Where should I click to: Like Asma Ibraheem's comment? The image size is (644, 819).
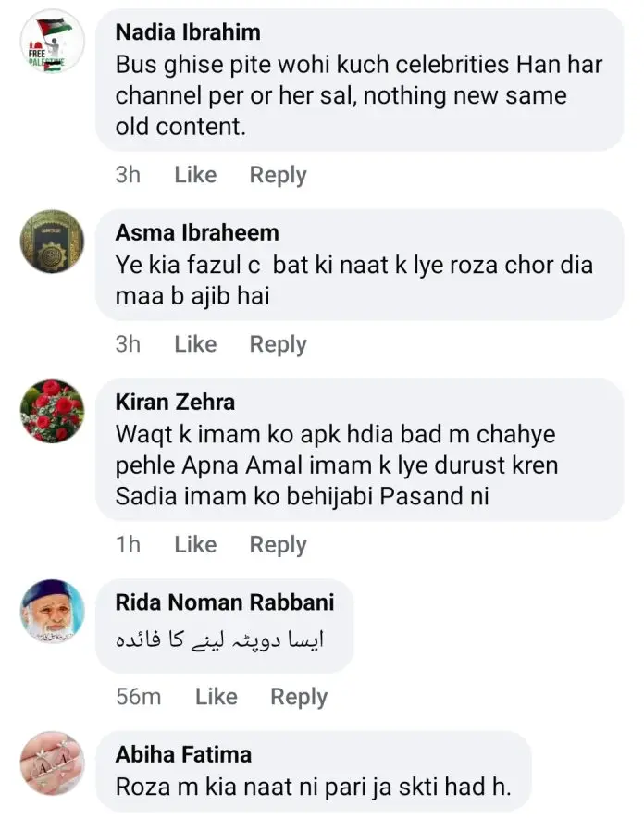pos(195,344)
